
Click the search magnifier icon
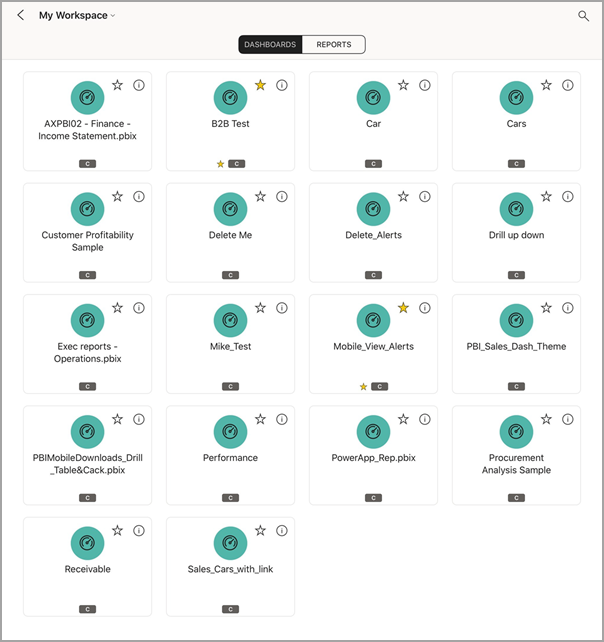click(x=584, y=16)
